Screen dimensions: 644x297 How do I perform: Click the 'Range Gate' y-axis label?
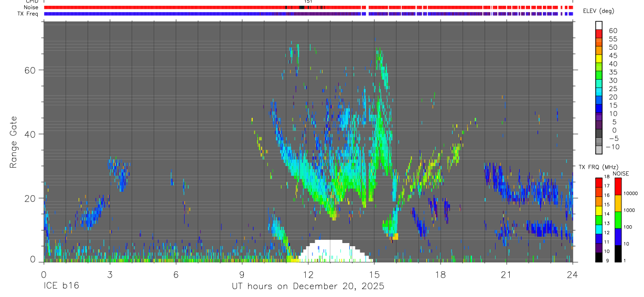(14, 142)
